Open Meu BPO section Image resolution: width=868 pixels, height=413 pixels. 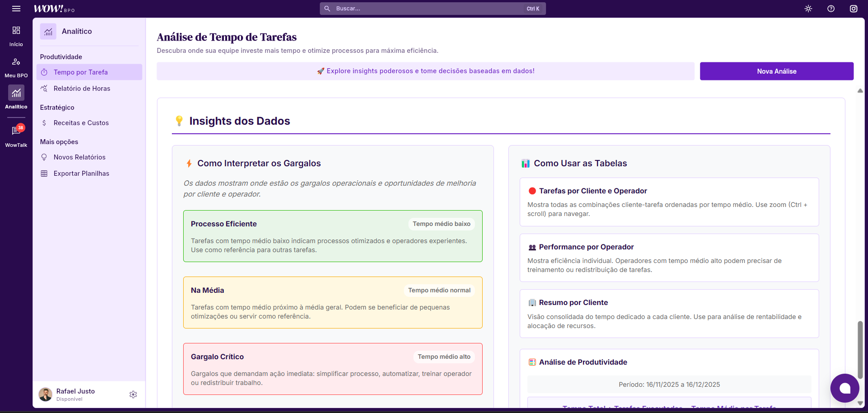[x=16, y=67]
